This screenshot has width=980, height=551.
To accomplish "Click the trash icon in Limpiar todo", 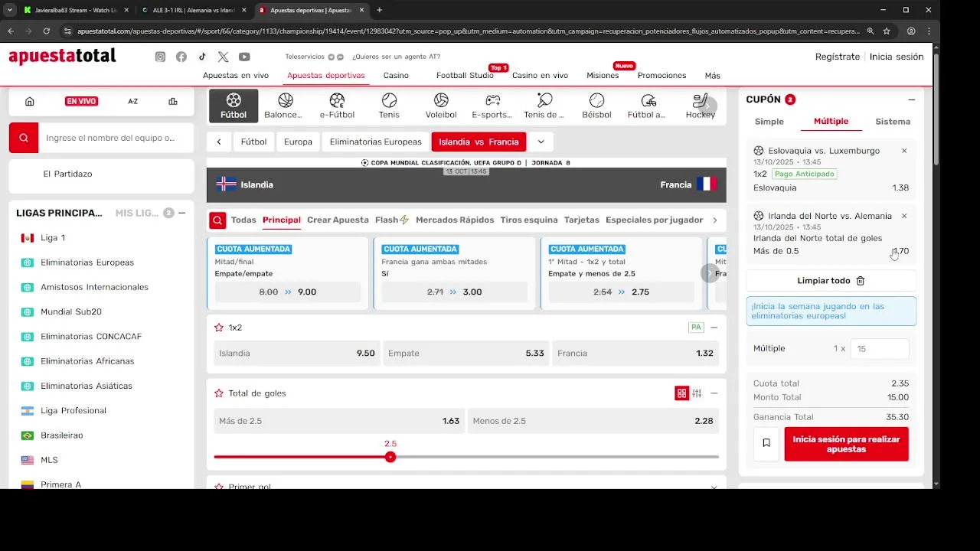I will 861,281.
